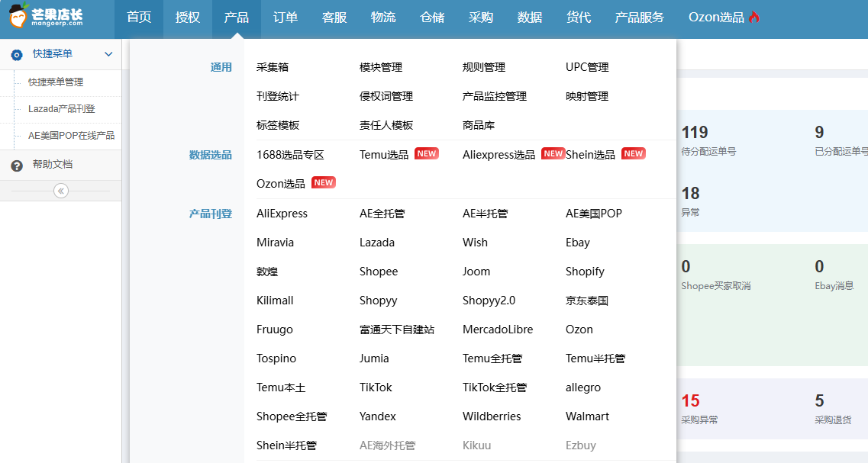This screenshot has height=463, width=868.
Task: Open Temu选品 link
Action: pyautogui.click(x=384, y=155)
